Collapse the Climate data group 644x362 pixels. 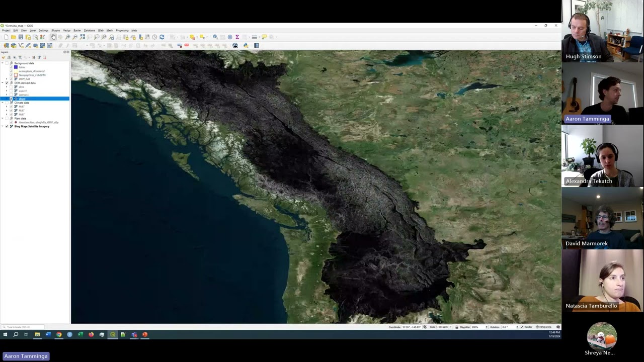pos(2,103)
